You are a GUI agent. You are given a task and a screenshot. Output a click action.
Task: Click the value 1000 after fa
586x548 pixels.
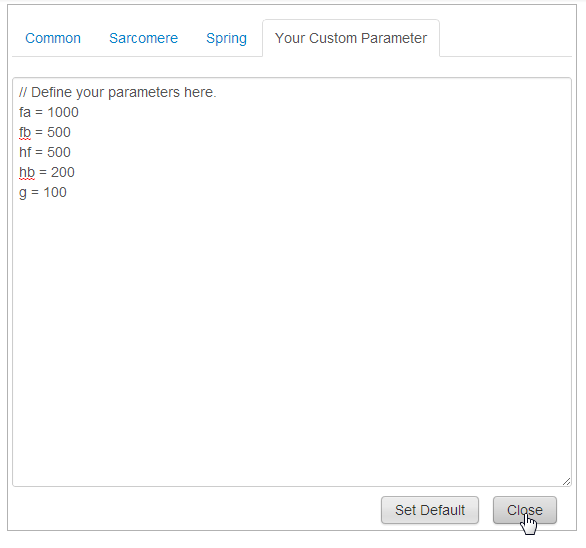(63, 112)
